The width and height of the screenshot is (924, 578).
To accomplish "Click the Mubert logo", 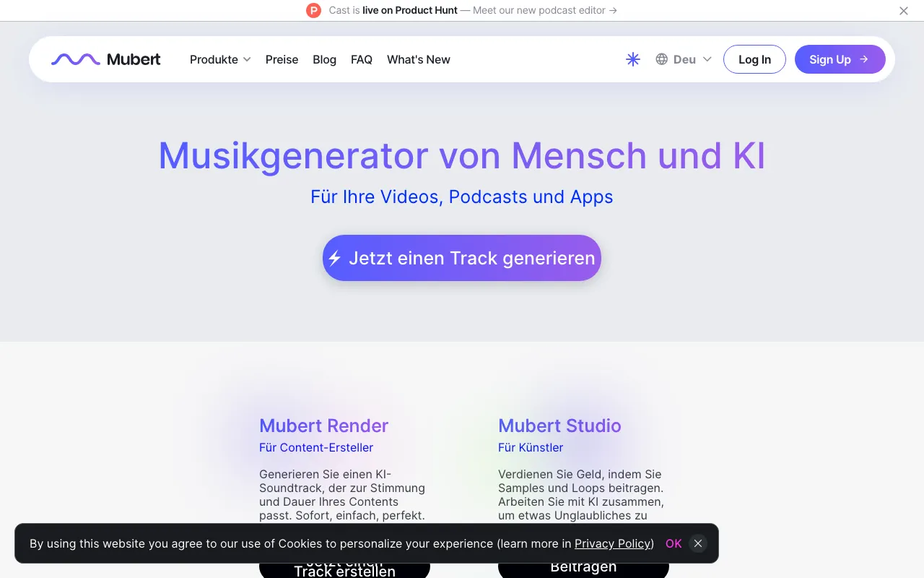I will pyautogui.click(x=106, y=59).
